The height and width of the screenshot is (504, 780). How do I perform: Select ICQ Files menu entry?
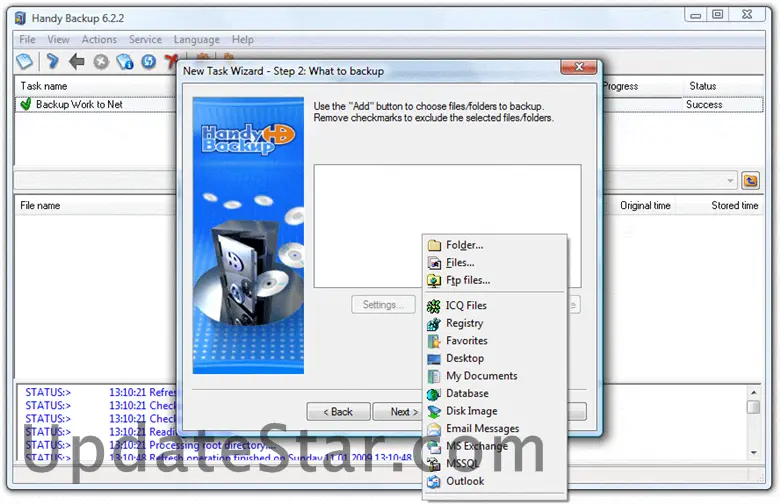click(x=495, y=306)
